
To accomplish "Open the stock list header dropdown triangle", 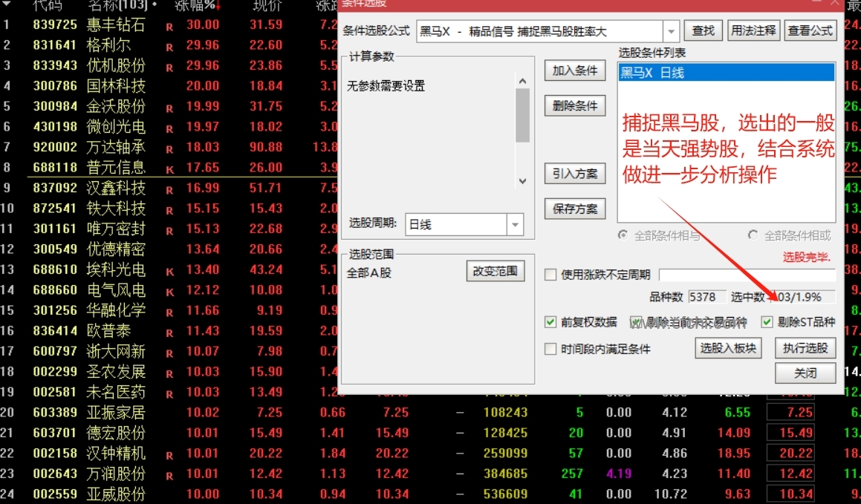I will click(x=7, y=4).
